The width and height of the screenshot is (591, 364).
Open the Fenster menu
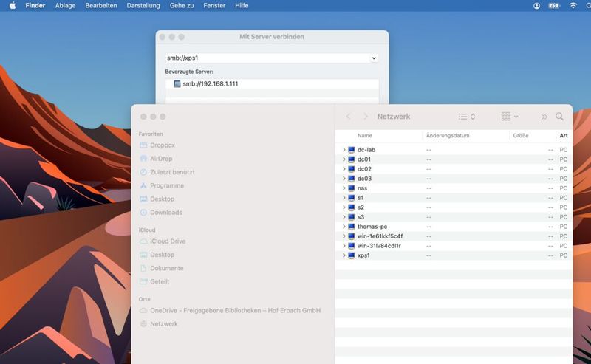click(x=214, y=6)
